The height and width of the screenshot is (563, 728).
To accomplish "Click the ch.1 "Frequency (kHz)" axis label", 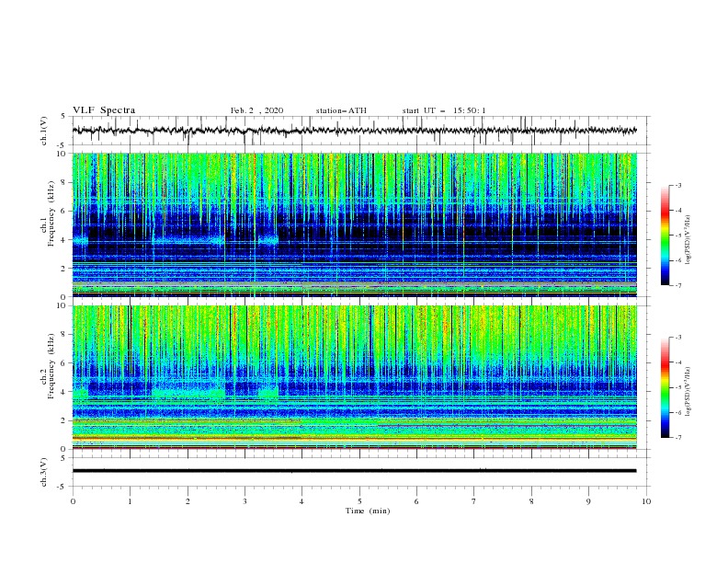I will click(x=51, y=213).
